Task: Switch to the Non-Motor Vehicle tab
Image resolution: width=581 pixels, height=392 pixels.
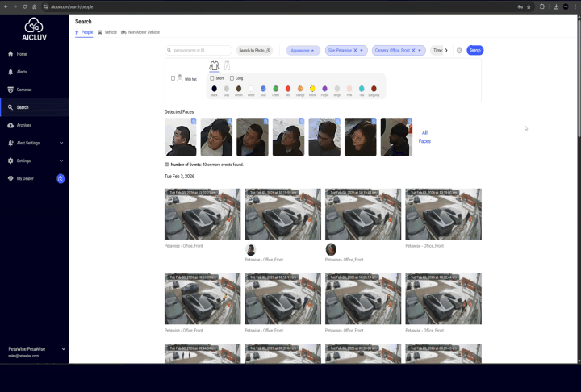Action: point(140,32)
